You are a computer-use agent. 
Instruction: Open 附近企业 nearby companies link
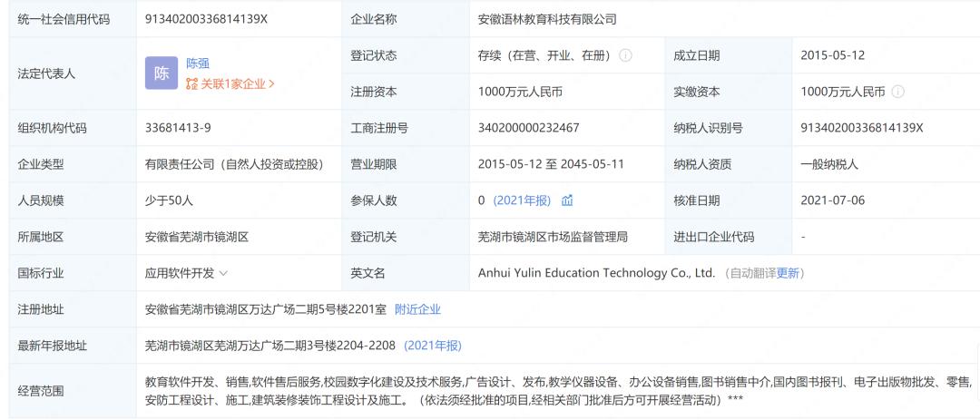tap(417, 309)
